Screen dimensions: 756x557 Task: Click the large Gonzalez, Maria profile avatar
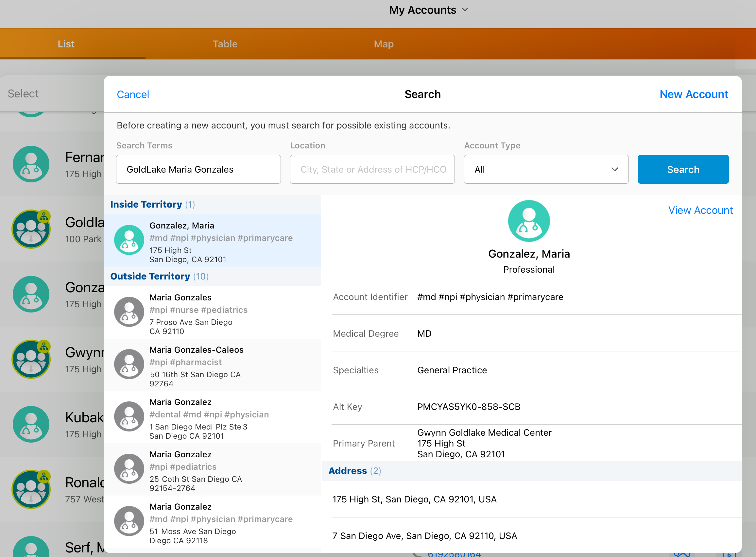[529, 221]
